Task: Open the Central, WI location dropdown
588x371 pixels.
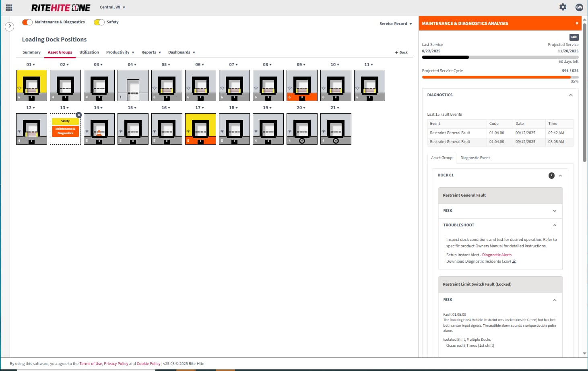Action: [x=112, y=7]
